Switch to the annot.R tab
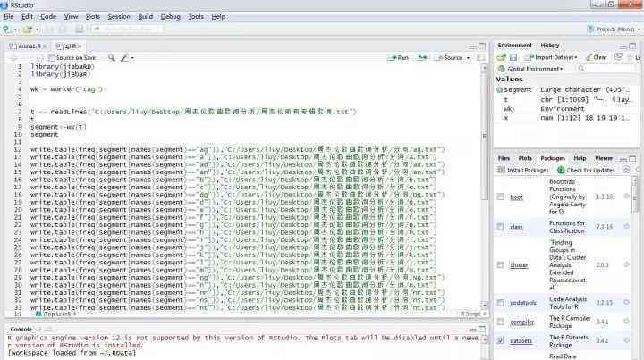 point(27,46)
